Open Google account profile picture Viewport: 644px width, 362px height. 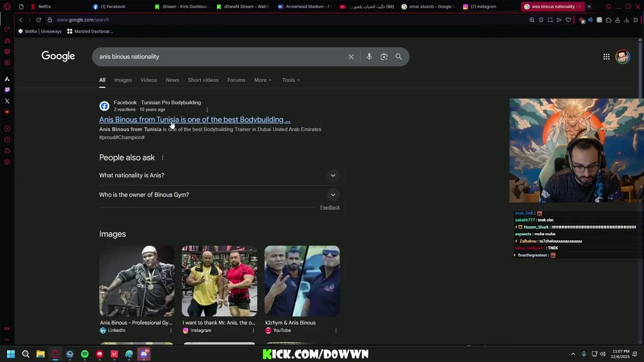tap(622, 57)
